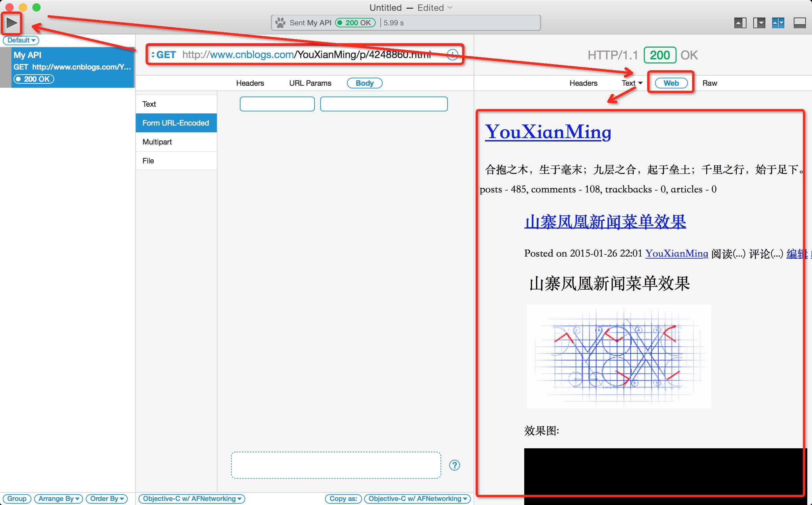This screenshot has height=505, width=812.
Task: Click the YX grid logo image
Action: point(619,356)
